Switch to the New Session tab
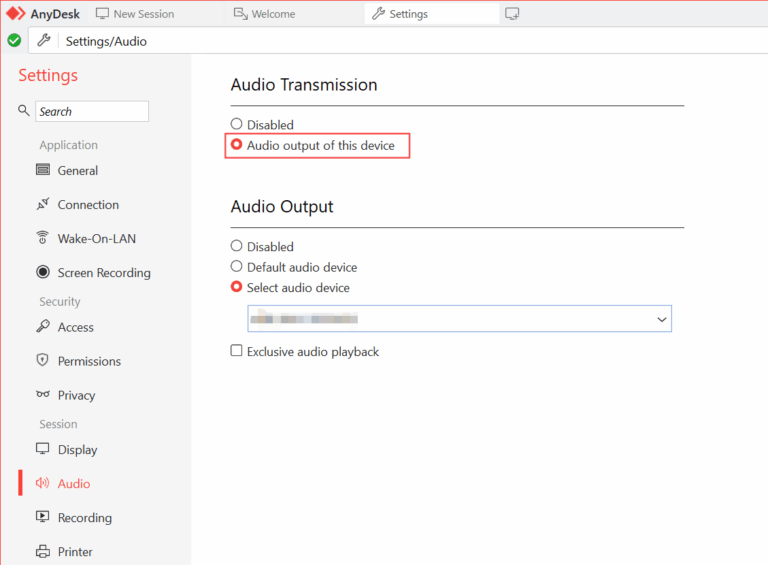Image resolution: width=768 pixels, height=565 pixels. pos(135,14)
